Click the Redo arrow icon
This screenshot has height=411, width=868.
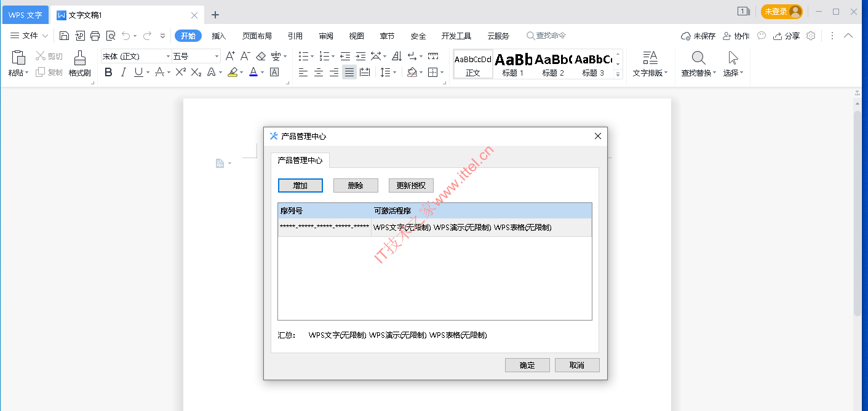point(147,36)
